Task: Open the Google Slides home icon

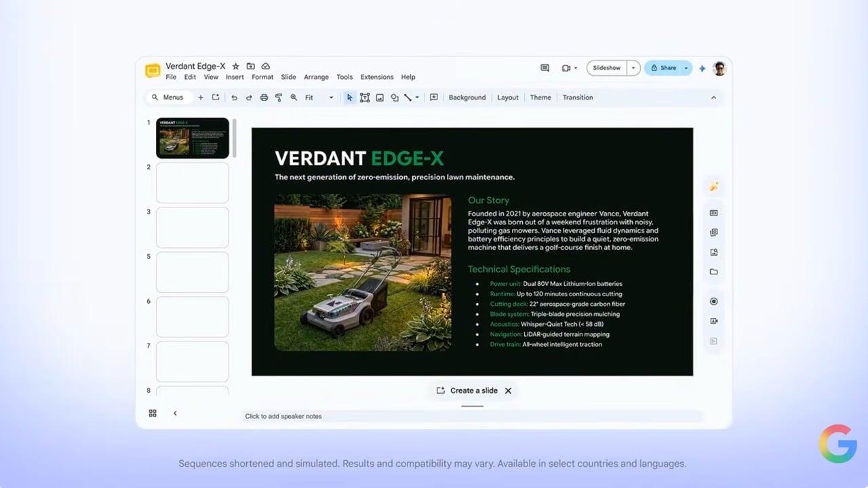Action: (x=153, y=70)
